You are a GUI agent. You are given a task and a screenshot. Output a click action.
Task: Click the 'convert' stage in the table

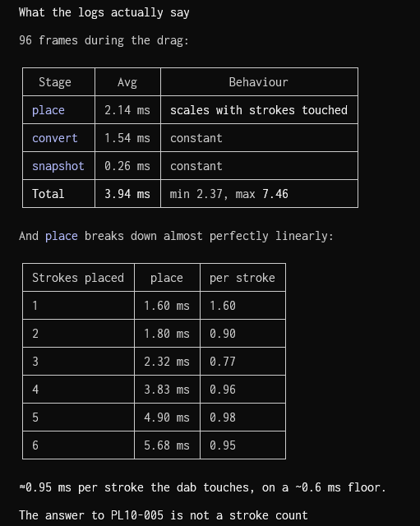click(x=55, y=138)
